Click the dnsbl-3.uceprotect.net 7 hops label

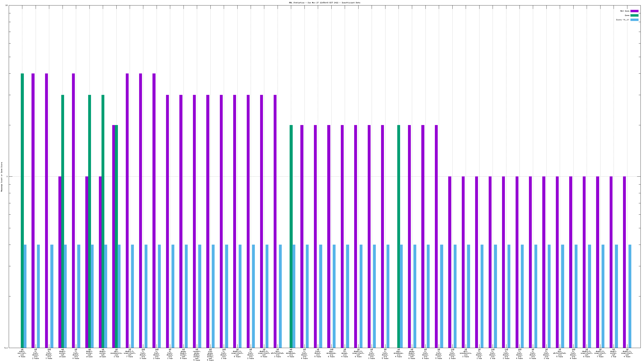point(129,353)
